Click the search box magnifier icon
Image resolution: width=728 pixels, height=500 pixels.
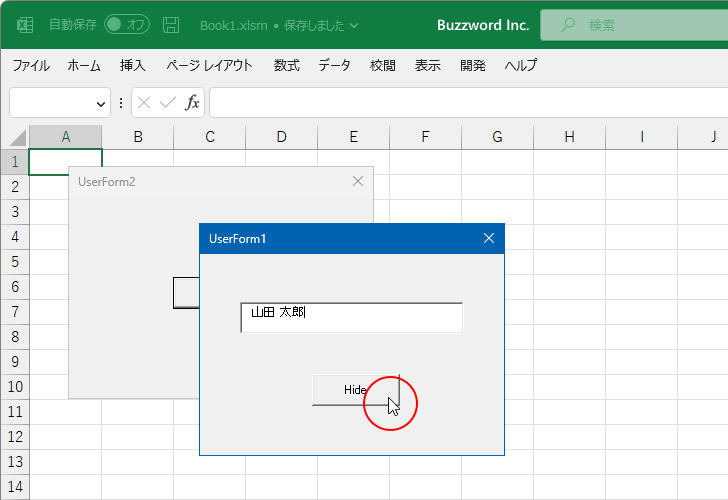(x=567, y=25)
